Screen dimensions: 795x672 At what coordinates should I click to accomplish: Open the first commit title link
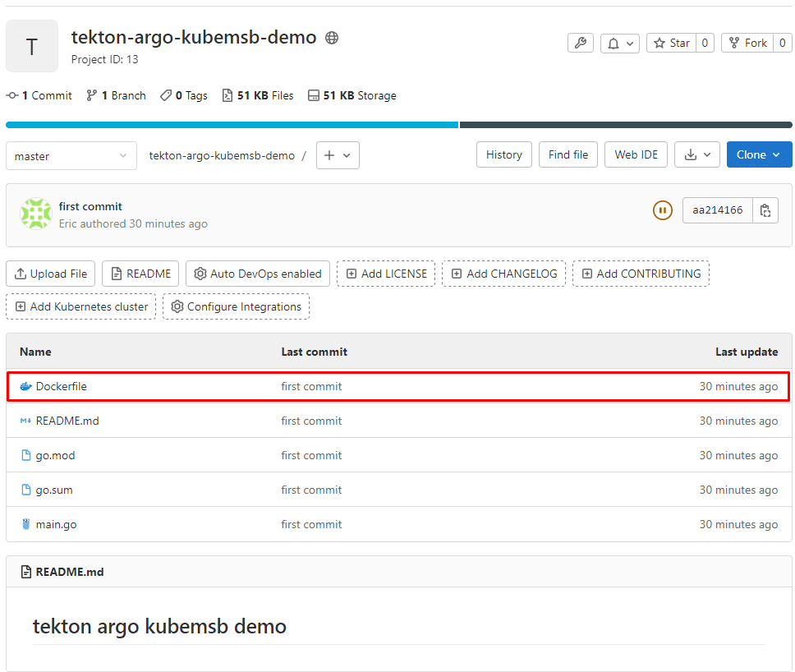click(90, 206)
